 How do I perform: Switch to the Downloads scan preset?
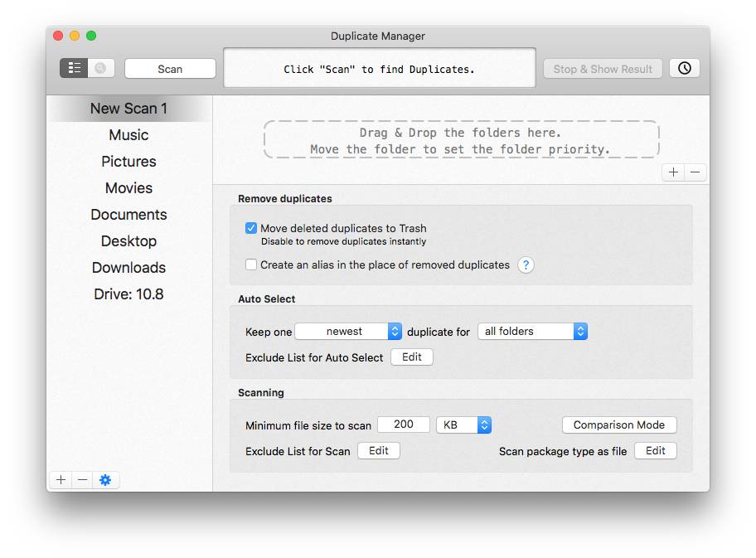pos(128,267)
